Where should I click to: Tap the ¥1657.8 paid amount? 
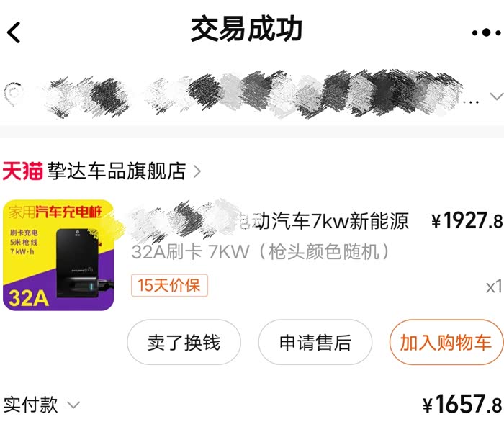click(x=462, y=404)
